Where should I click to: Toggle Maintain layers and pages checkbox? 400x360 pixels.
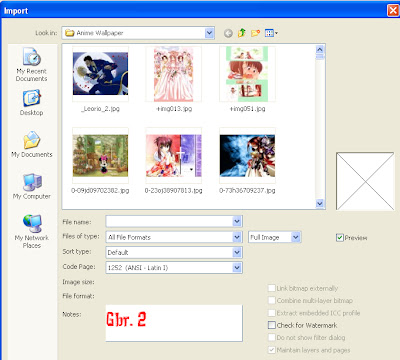click(272, 350)
